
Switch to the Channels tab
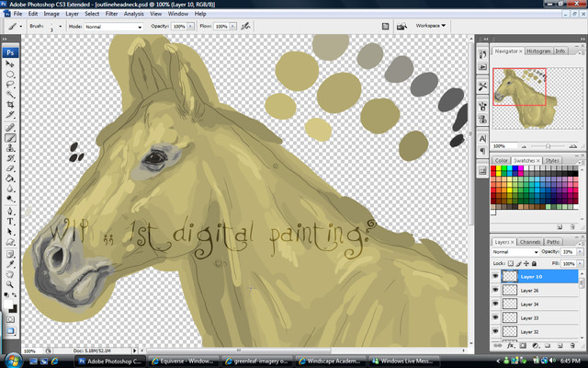tap(530, 241)
